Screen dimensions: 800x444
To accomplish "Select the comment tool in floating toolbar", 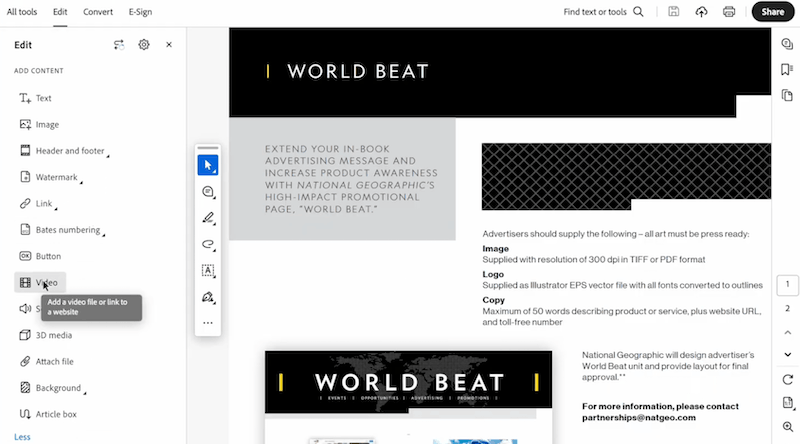I will click(208, 192).
